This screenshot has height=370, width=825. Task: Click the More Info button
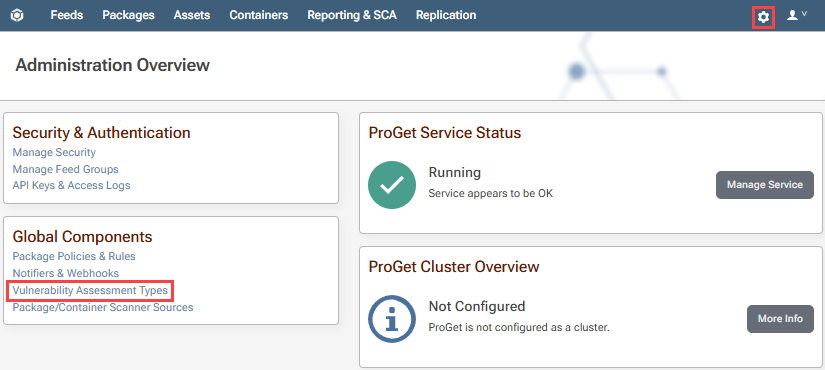click(780, 319)
